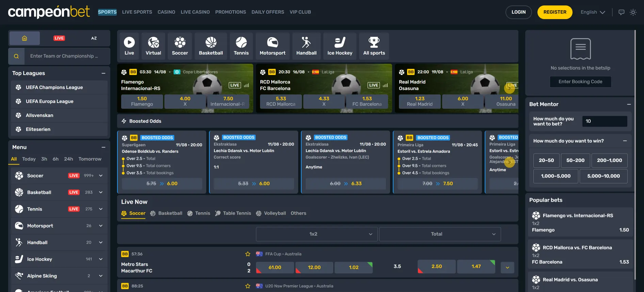Click the campeonbet logo

[49, 12]
